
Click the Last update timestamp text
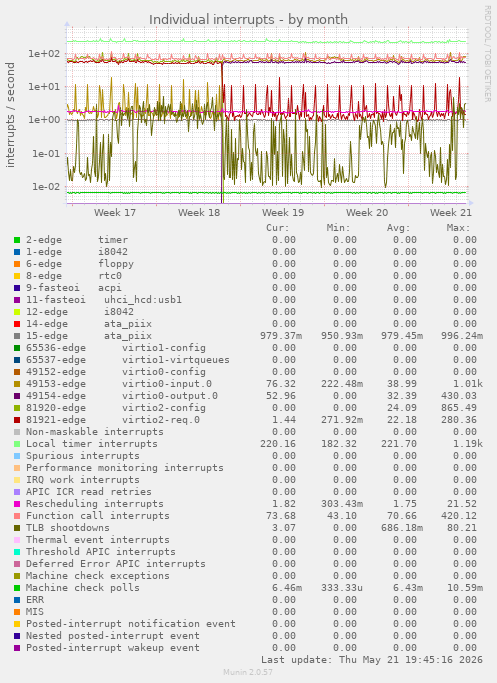(x=372, y=660)
